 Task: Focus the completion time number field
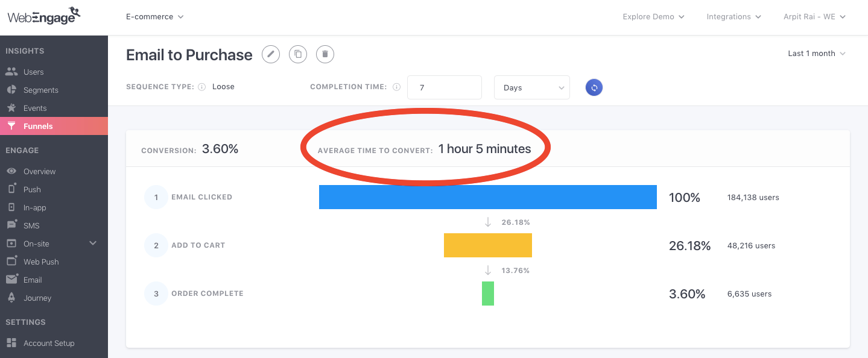tap(445, 87)
